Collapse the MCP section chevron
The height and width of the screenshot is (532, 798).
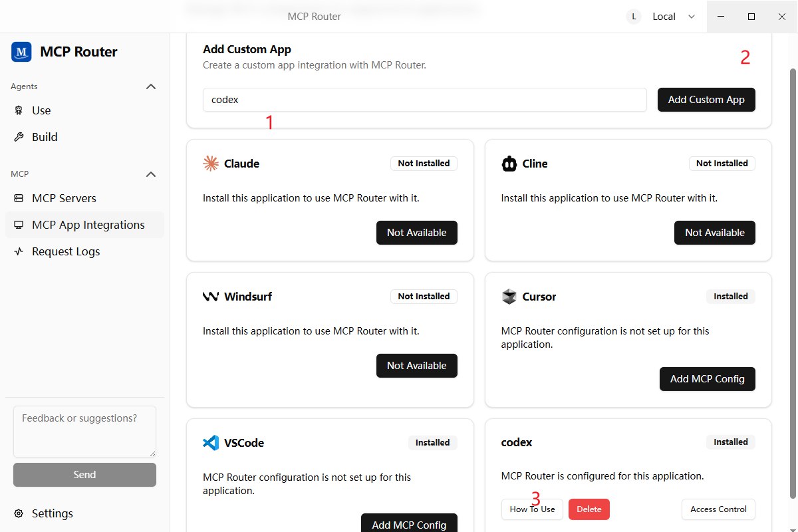pos(151,174)
